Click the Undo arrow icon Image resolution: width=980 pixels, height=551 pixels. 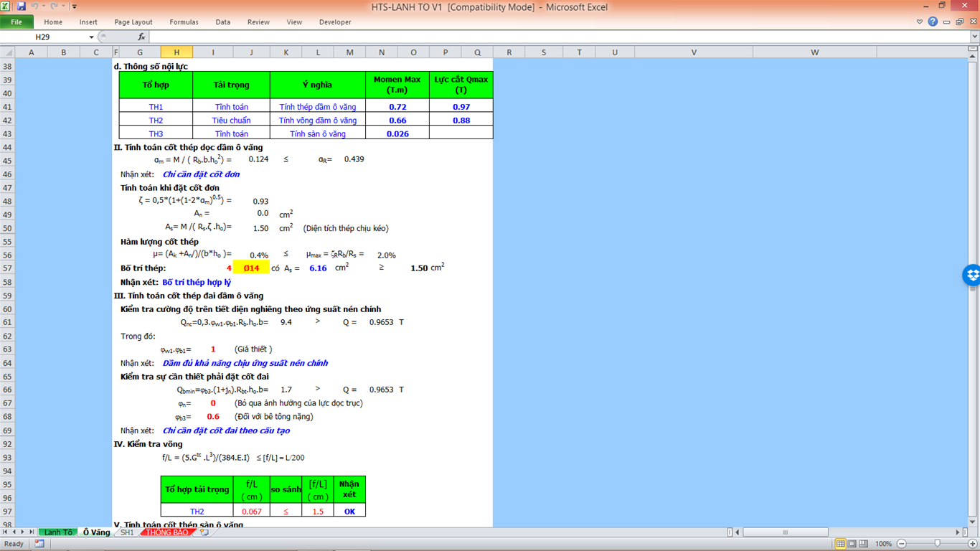(34, 6)
